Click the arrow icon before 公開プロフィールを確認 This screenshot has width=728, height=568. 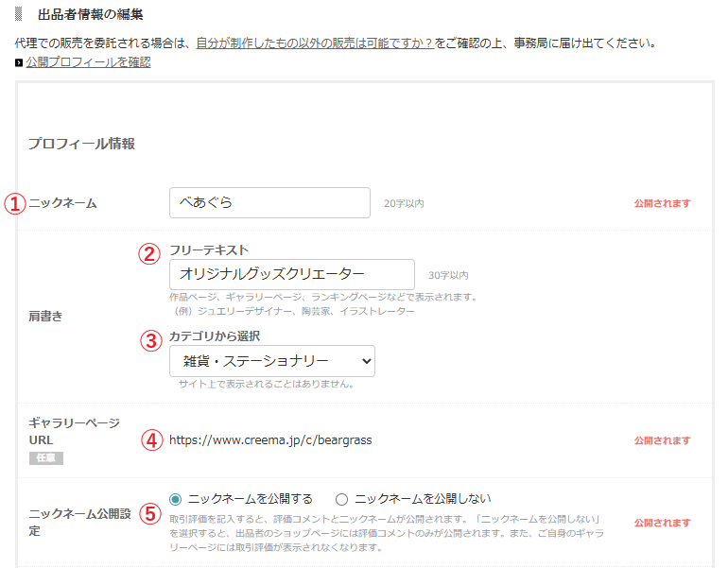(x=19, y=63)
